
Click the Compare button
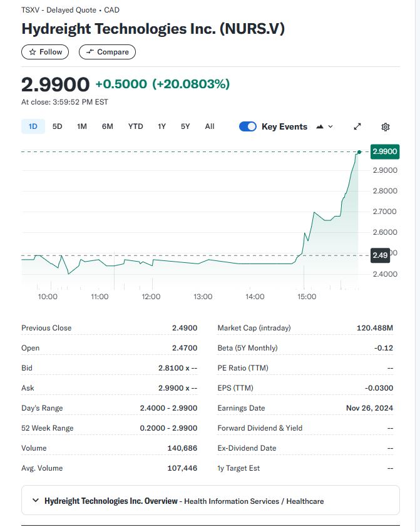[107, 52]
